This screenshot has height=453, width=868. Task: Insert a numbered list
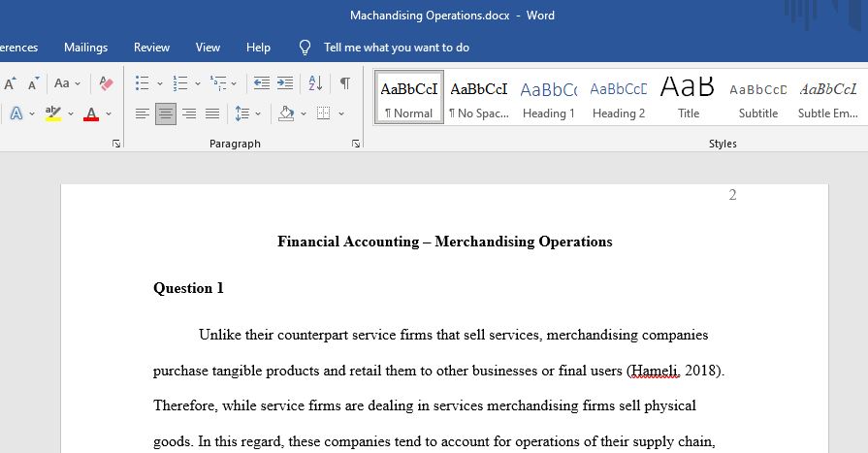180,83
